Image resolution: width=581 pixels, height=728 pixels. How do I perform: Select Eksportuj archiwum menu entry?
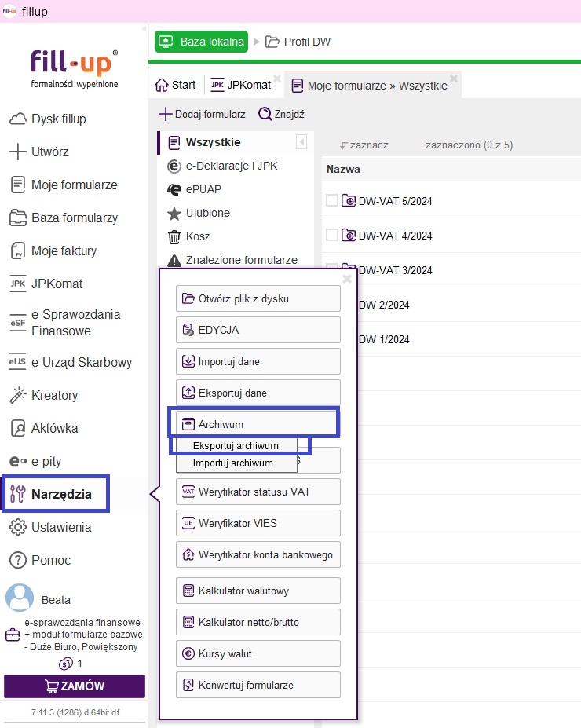pyautogui.click(x=236, y=445)
